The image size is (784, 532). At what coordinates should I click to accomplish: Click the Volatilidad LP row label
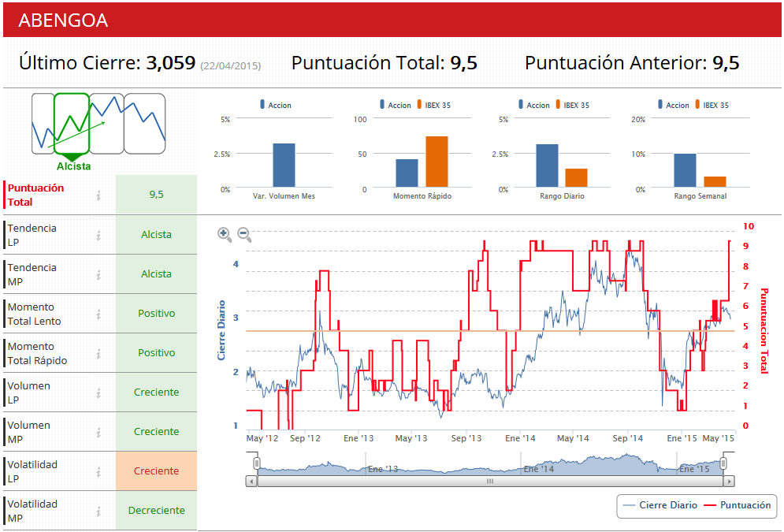[32, 471]
